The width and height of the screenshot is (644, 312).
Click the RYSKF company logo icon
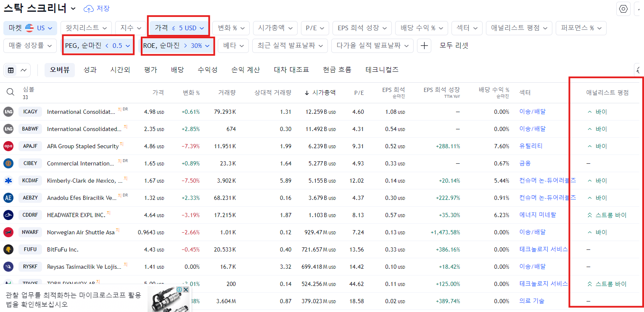click(x=8, y=267)
